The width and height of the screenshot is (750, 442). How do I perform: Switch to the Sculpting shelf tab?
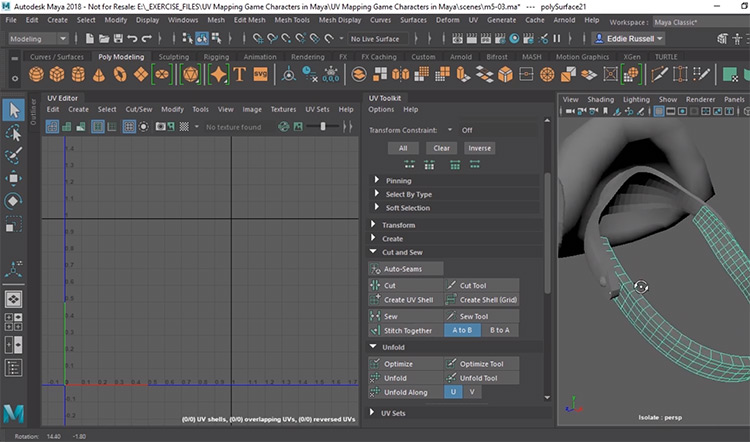pyautogui.click(x=174, y=56)
